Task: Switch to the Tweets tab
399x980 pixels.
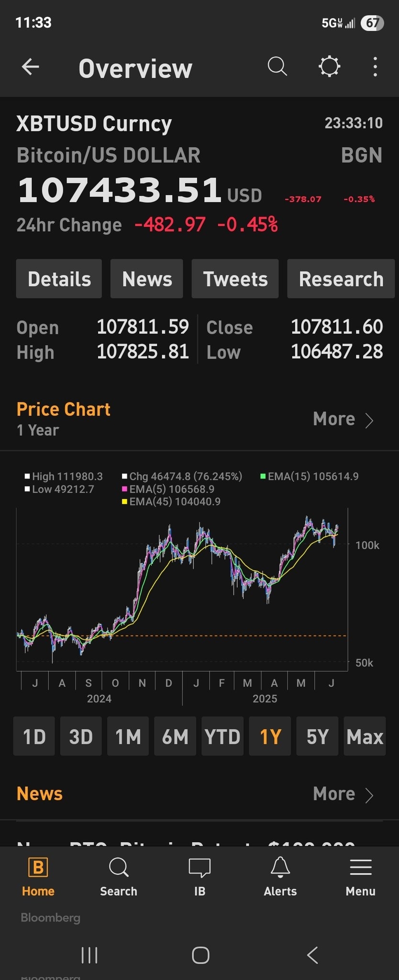Action: pos(235,279)
